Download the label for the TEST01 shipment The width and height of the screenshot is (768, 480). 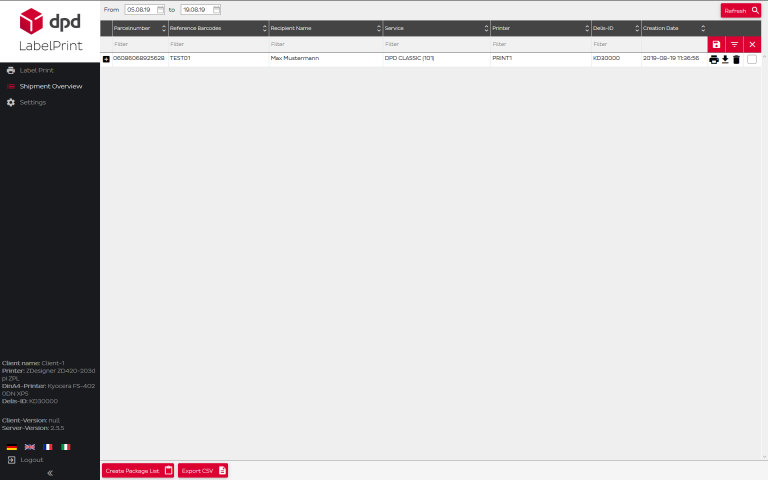click(725, 60)
